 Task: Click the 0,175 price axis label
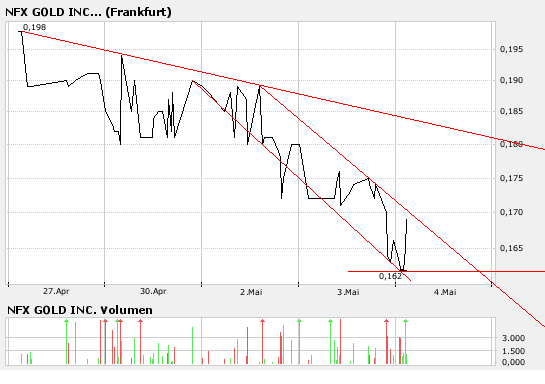(x=511, y=178)
